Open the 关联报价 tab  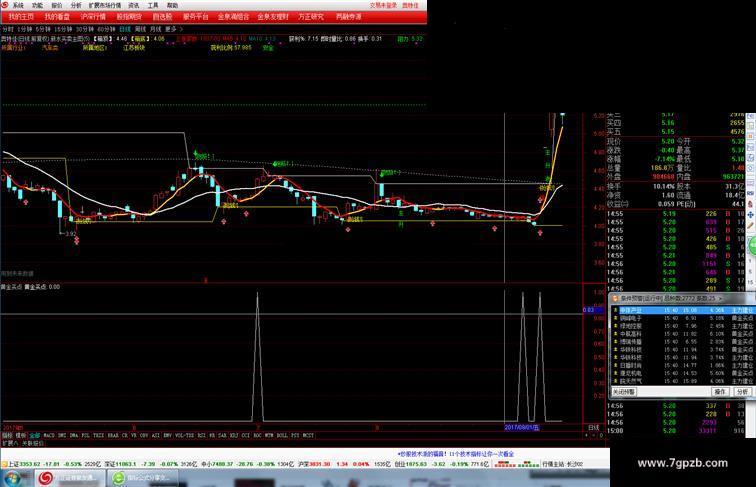[x=33, y=443]
